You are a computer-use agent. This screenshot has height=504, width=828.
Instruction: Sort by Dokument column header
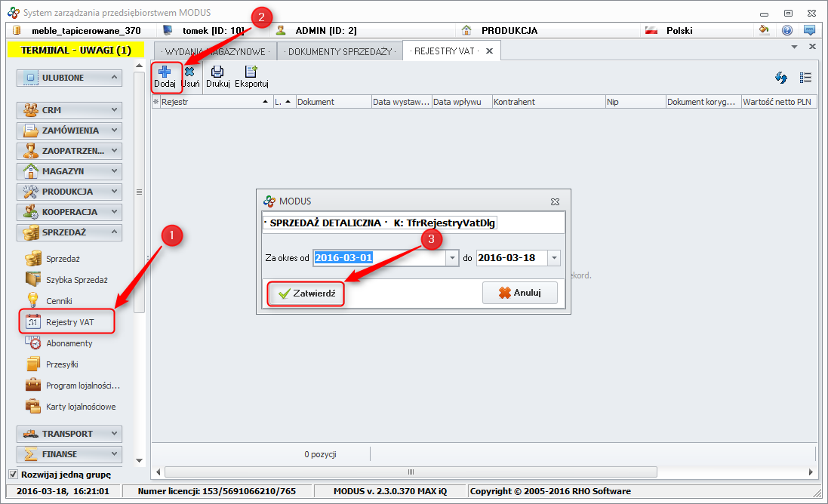(x=334, y=102)
